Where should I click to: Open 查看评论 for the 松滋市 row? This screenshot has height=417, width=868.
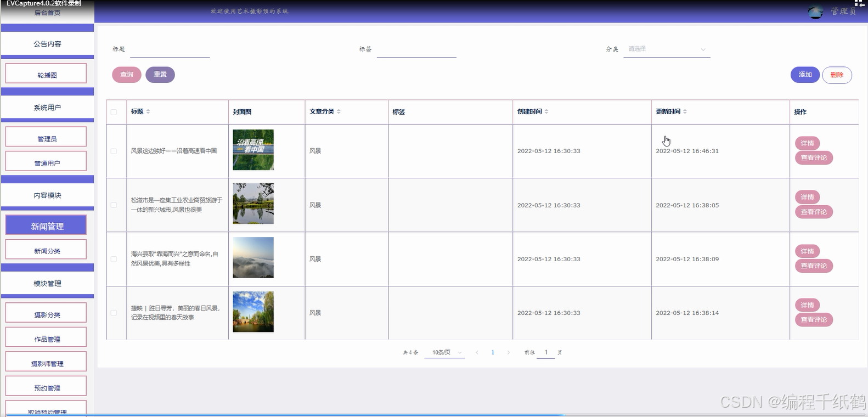click(x=814, y=212)
